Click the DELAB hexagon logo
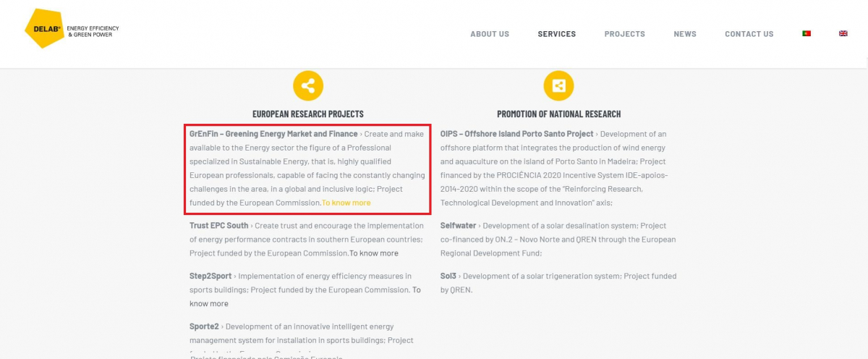Image resolution: width=868 pixels, height=359 pixels. pyautogui.click(x=45, y=29)
